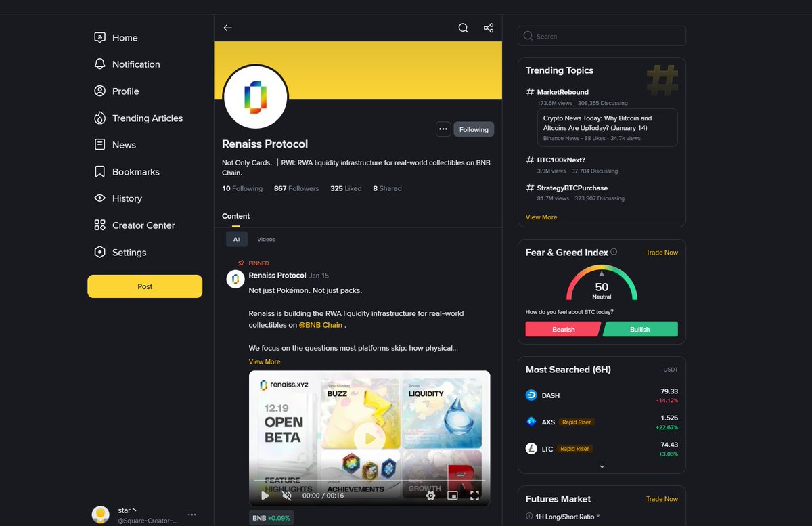
Task: Click the Fear & Greed info icon
Action: (614, 252)
